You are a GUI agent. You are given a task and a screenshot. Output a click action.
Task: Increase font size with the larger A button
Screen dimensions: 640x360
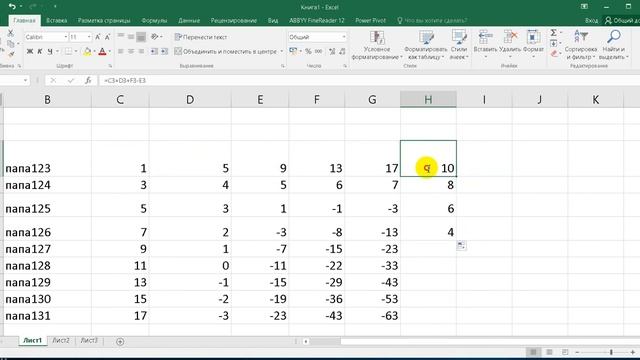[x=98, y=37]
